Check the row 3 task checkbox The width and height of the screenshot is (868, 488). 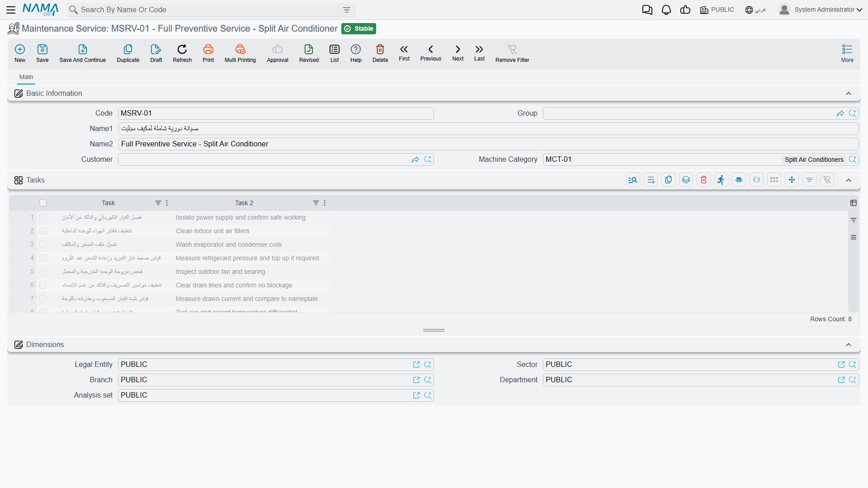coord(43,244)
